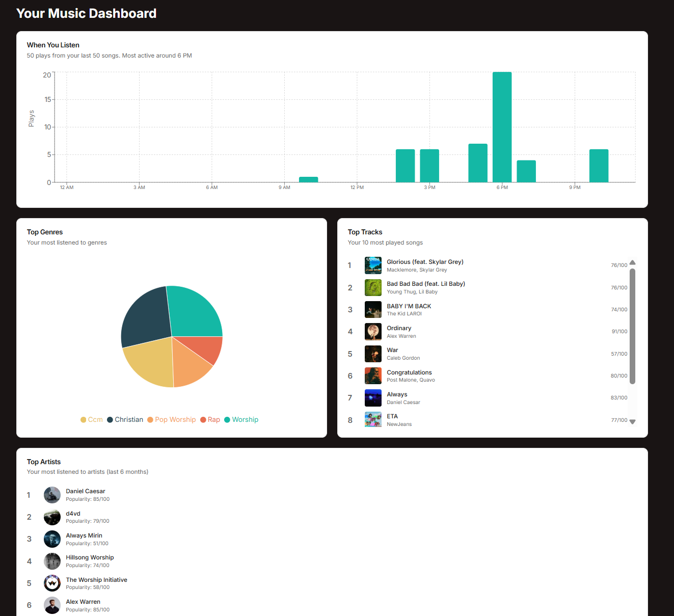Click the tallest 6 PM bar
This screenshot has height=616, width=674.
[x=502, y=127]
